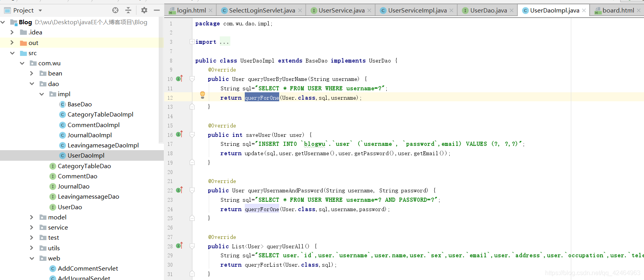Select JournalDao interface in tree

pos(74,187)
